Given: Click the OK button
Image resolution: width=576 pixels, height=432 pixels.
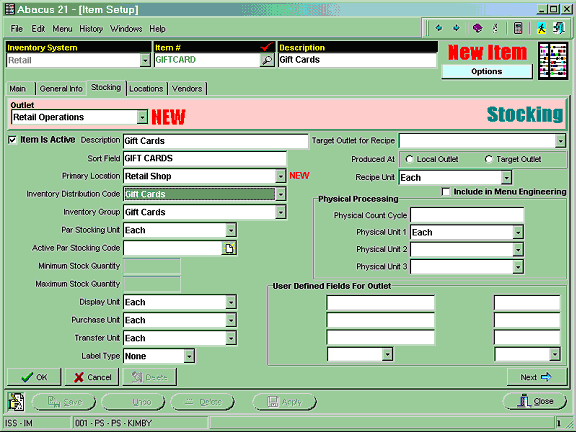Looking at the screenshot, I should (x=34, y=377).
